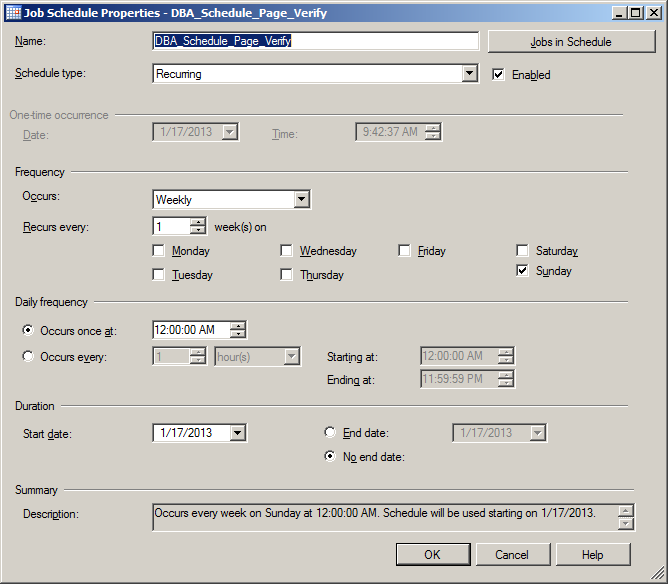Click the schedule Name text field
The image size is (668, 584).
pos(316,41)
